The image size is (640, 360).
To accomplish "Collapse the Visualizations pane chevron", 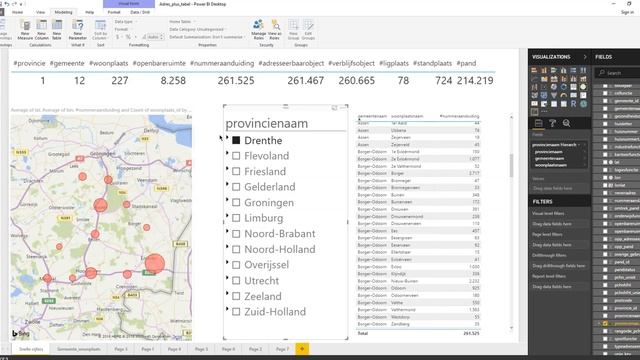I will (x=585, y=57).
